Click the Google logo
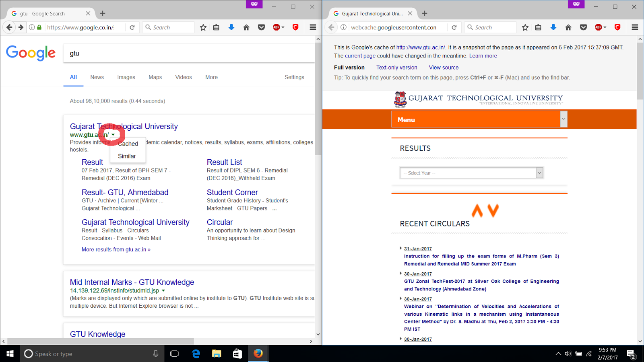Image resolution: width=644 pixels, height=362 pixels. [31, 53]
